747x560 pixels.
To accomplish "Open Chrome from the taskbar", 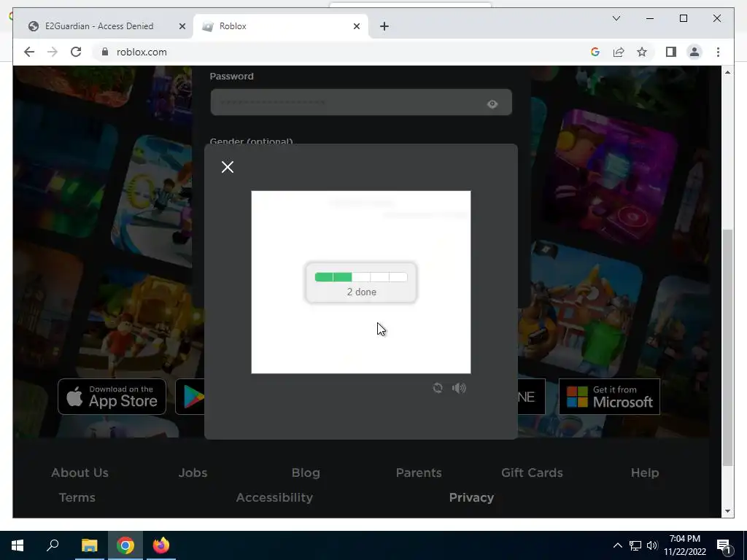I will 125,545.
